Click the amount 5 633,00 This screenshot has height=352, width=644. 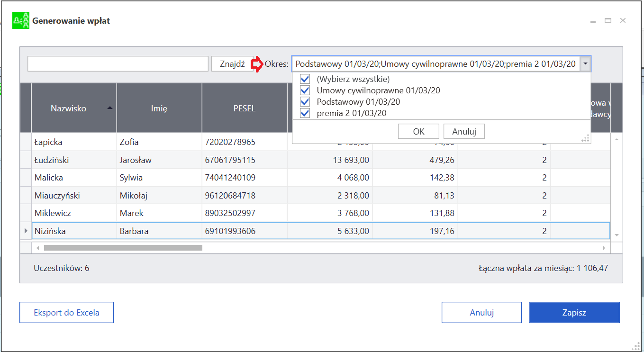(x=353, y=231)
